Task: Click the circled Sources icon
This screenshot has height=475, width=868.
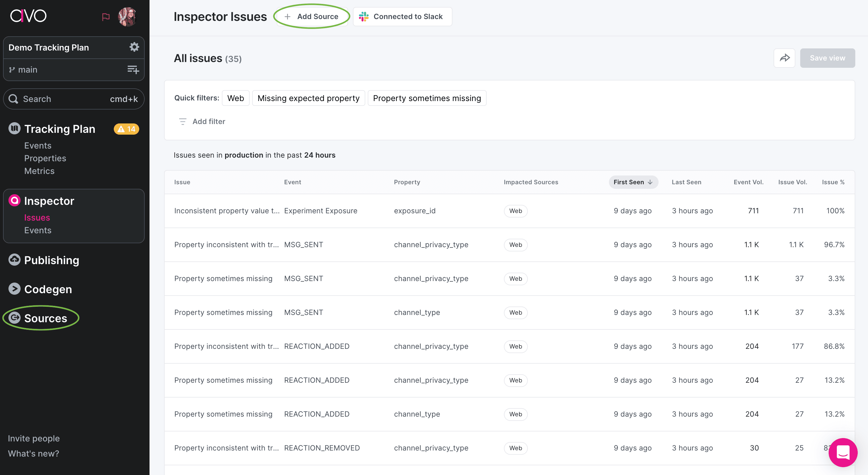Action: coord(15,318)
